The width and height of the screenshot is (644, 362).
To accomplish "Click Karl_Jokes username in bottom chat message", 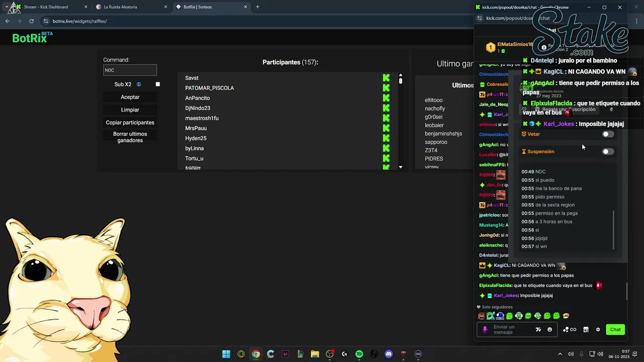I will 506,296.
